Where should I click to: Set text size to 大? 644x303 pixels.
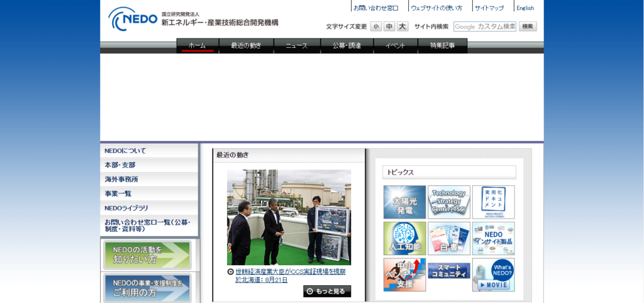click(x=402, y=26)
